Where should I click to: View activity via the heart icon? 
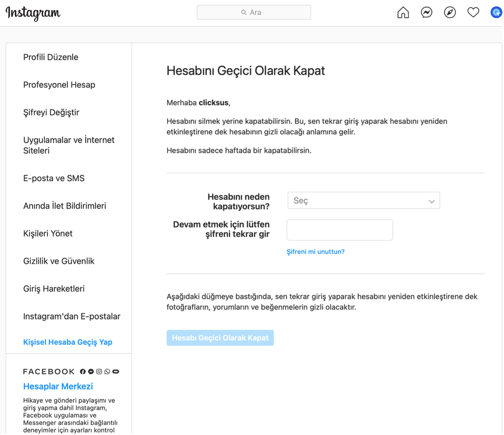473,12
